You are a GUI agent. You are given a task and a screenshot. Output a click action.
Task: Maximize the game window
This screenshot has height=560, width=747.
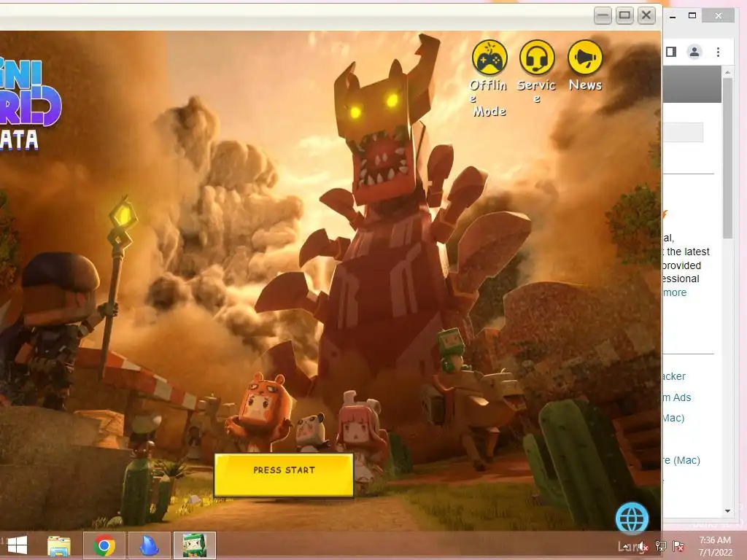[624, 16]
